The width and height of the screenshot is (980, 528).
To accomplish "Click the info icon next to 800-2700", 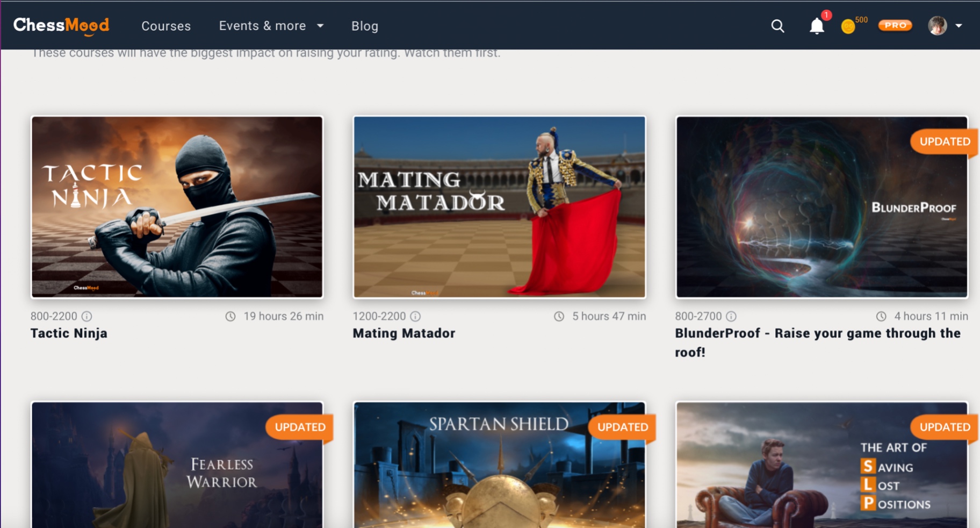I will pos(731,316).
